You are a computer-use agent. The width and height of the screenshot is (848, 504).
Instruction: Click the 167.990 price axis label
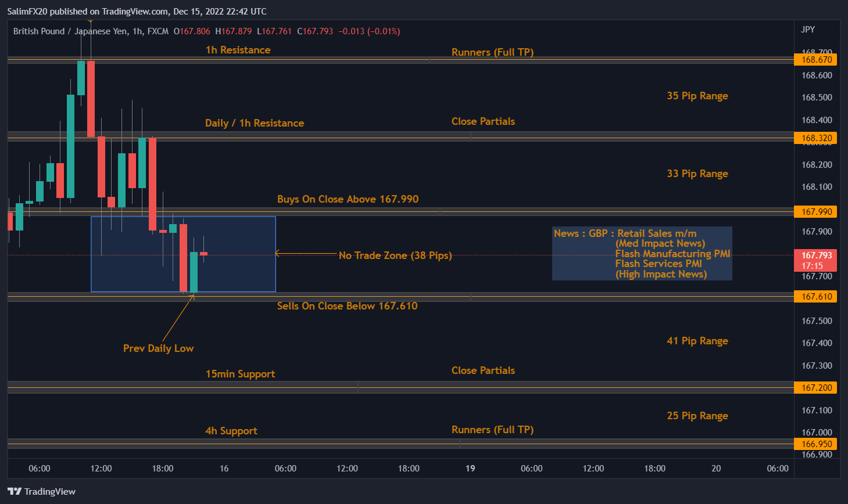point(815,212)
